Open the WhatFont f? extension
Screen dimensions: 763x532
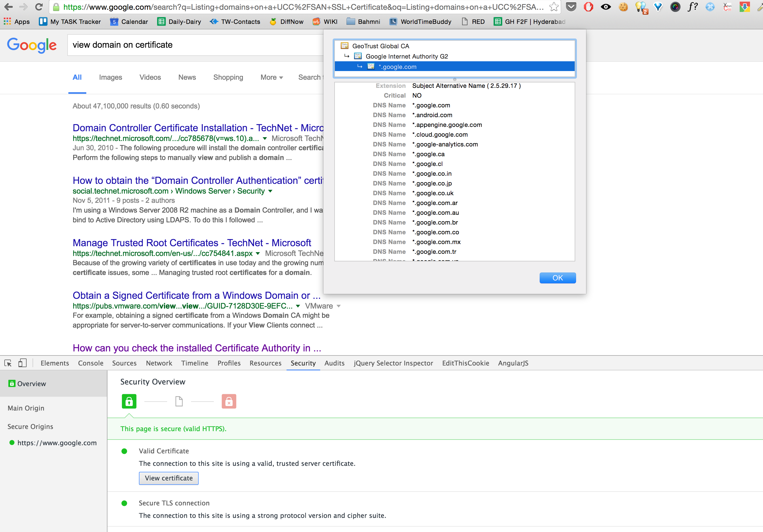point(692,7)
